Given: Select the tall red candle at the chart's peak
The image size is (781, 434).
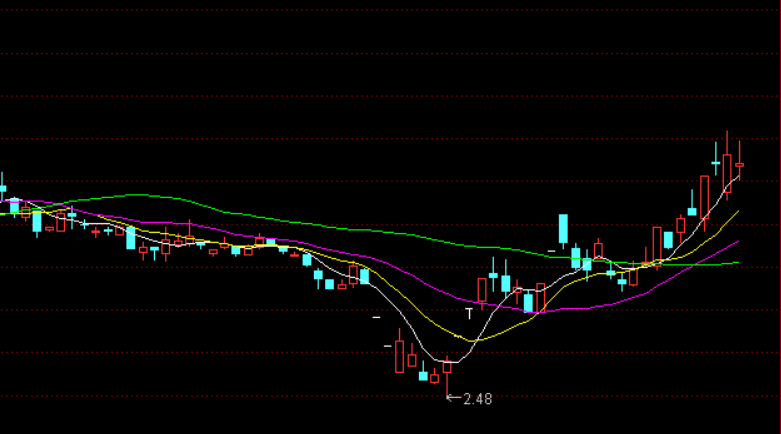Looking at the screenshot, I should (x=727, y=165).
